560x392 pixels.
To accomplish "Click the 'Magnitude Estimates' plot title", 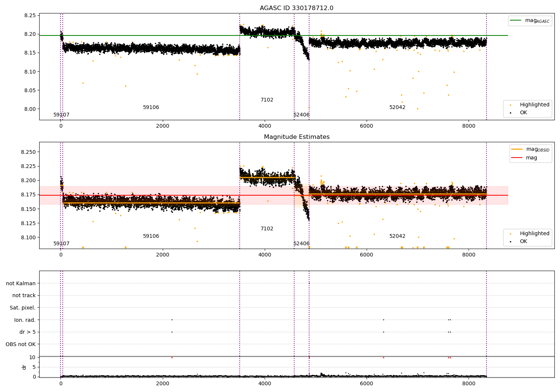I will point(297,137).
